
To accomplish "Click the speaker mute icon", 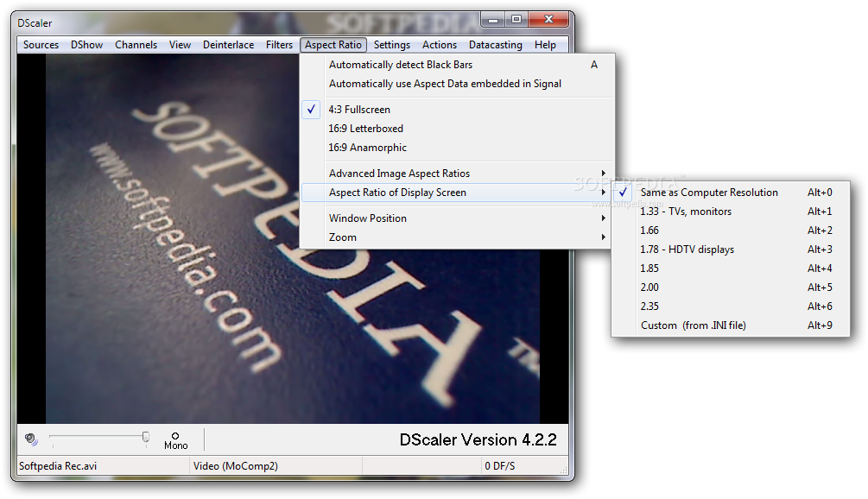I will click(x=32, y=439).
